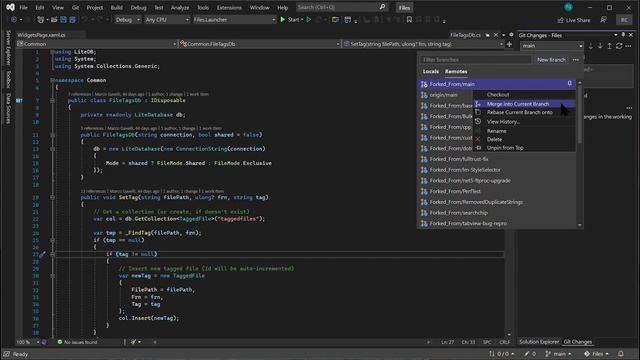Click the Save file toolbar icon
This screenshot has width=640, height=360.
coord(63,19)
